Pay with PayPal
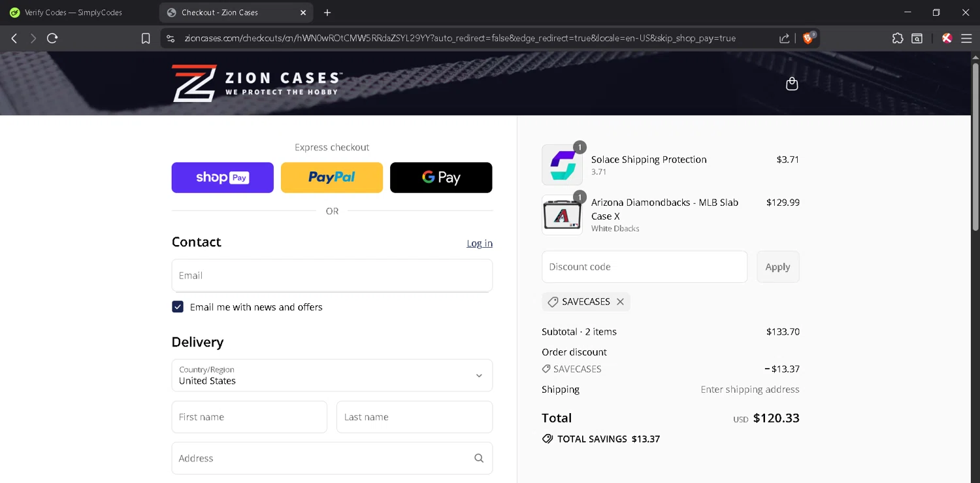 point(332,178)
